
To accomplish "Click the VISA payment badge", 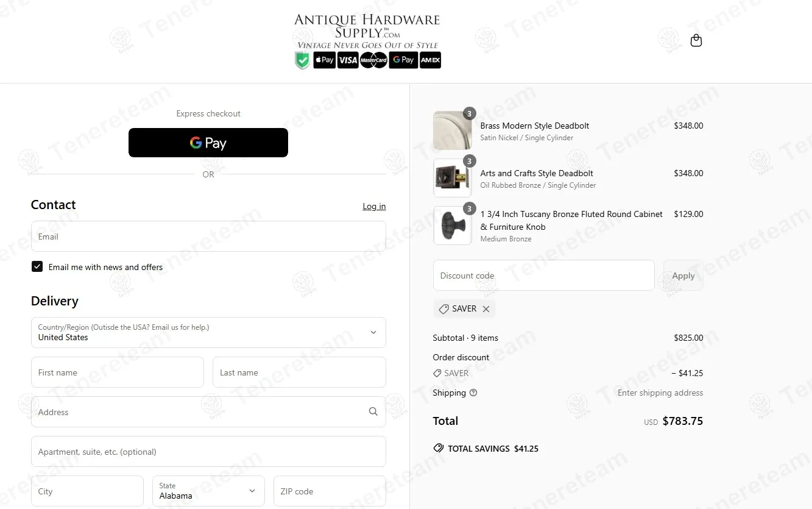I will click(x=348, y=60).
